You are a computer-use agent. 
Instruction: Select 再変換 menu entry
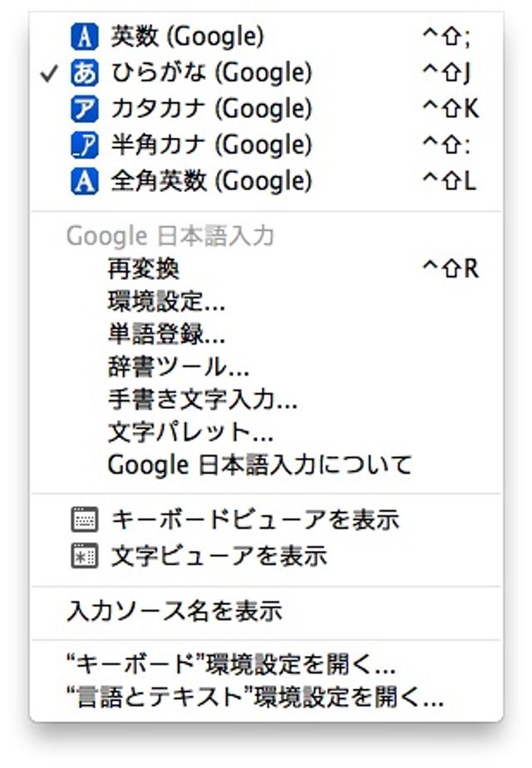click(144, 269)
